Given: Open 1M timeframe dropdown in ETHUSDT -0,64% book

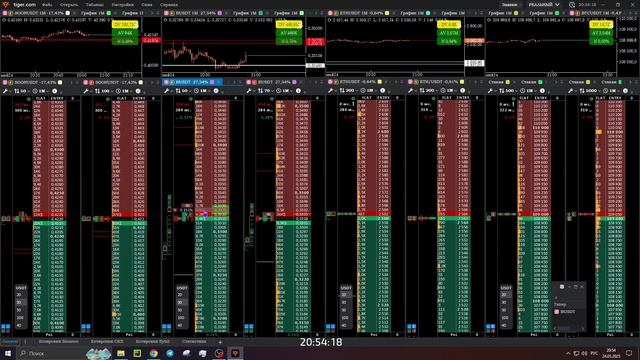Looking at the screenshot, I should click(x=369, y=91).
